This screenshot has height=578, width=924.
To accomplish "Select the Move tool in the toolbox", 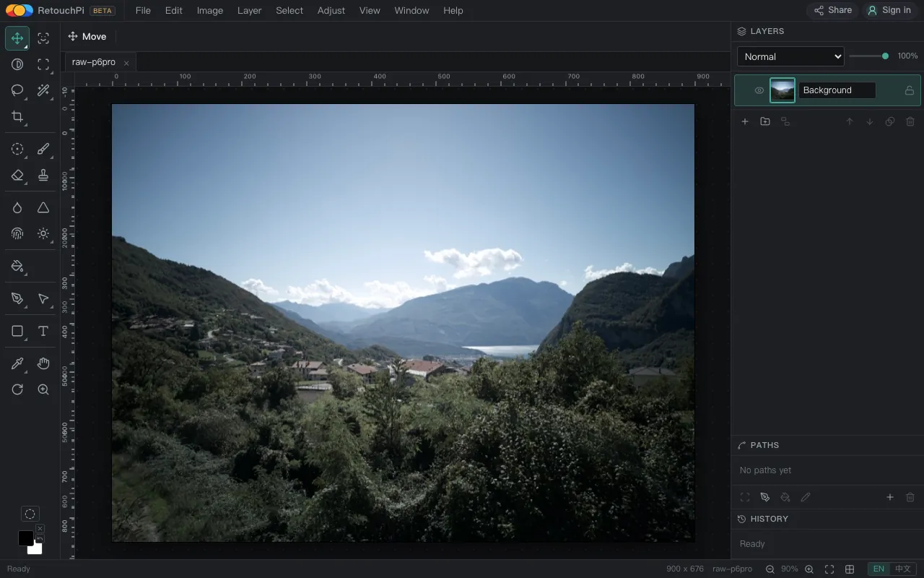I will pyautogui.click(x=17, y=38).
